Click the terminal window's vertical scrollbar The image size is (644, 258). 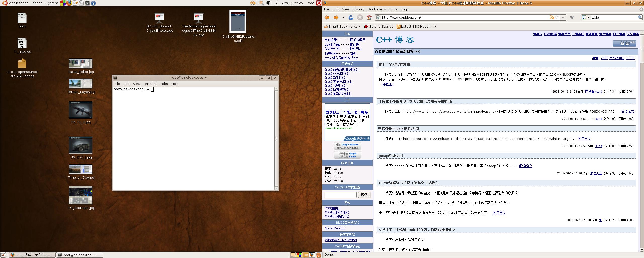(x=276, y=139)
